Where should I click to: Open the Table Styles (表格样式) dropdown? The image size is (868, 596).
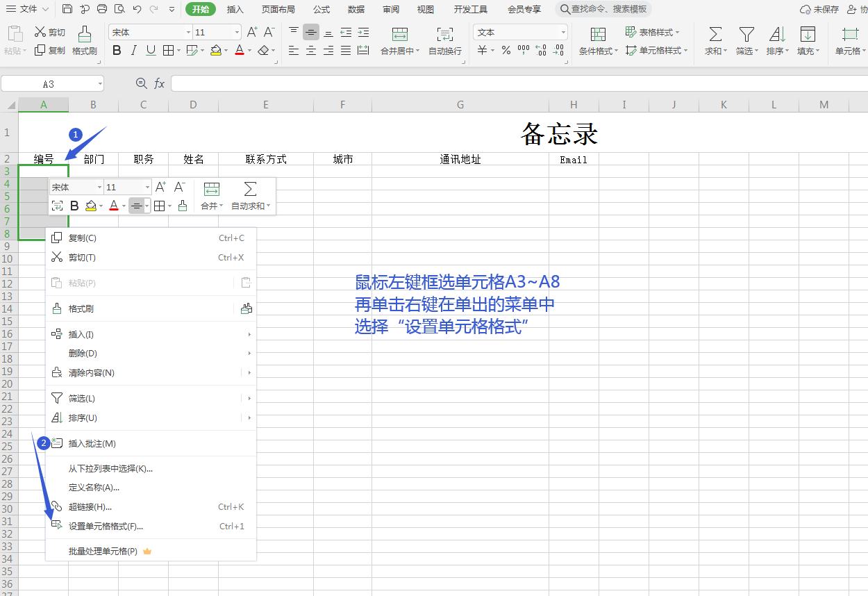[x=653, y=32]
